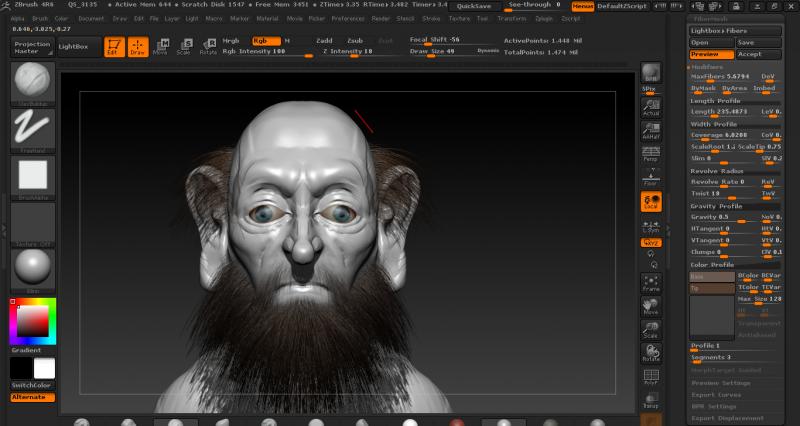Image resolution: width=800 pixels, height=426 pixels.
Task: Open the Preferences menu
Action: pyautogui.click(x=348, y=18)
